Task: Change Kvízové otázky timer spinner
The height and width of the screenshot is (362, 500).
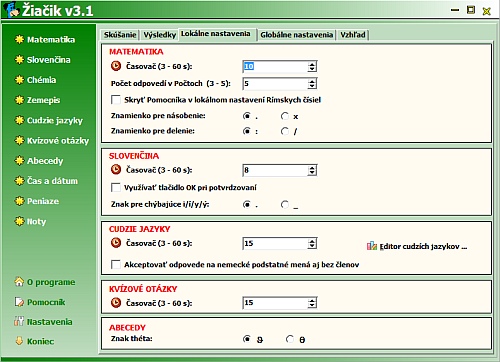Action: (x=312, y=303)
